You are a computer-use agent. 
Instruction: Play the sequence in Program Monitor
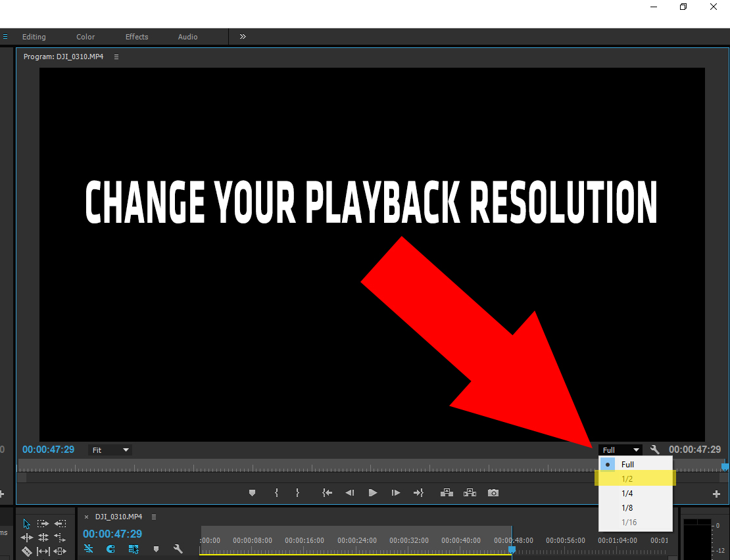(373, 492)
